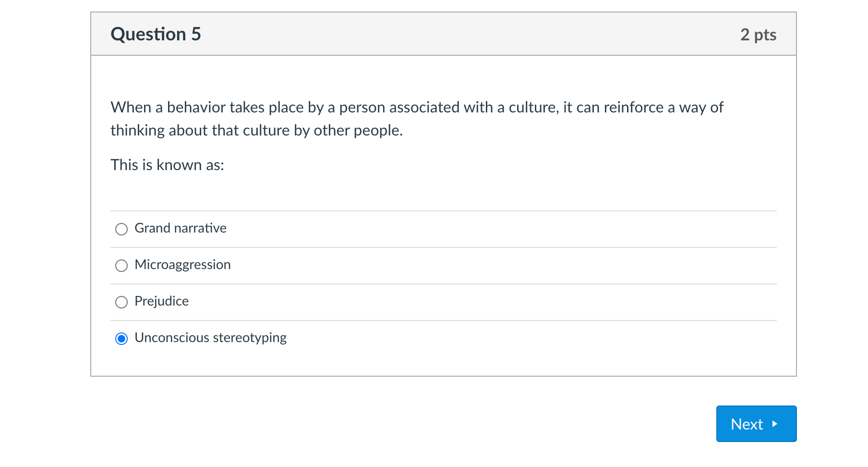Click the "Unconscious stereotyping" answer label text
This screenshot has width=868, height=467.
(210, 338)
